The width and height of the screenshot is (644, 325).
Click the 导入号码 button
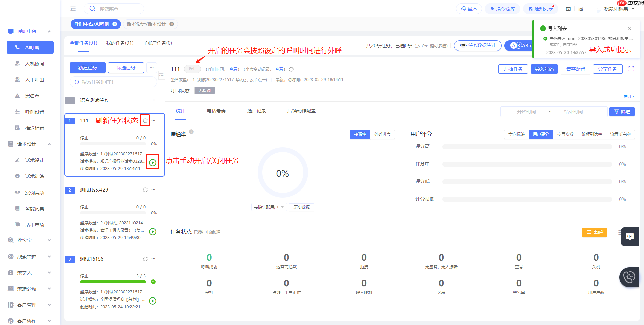[544, 69]
